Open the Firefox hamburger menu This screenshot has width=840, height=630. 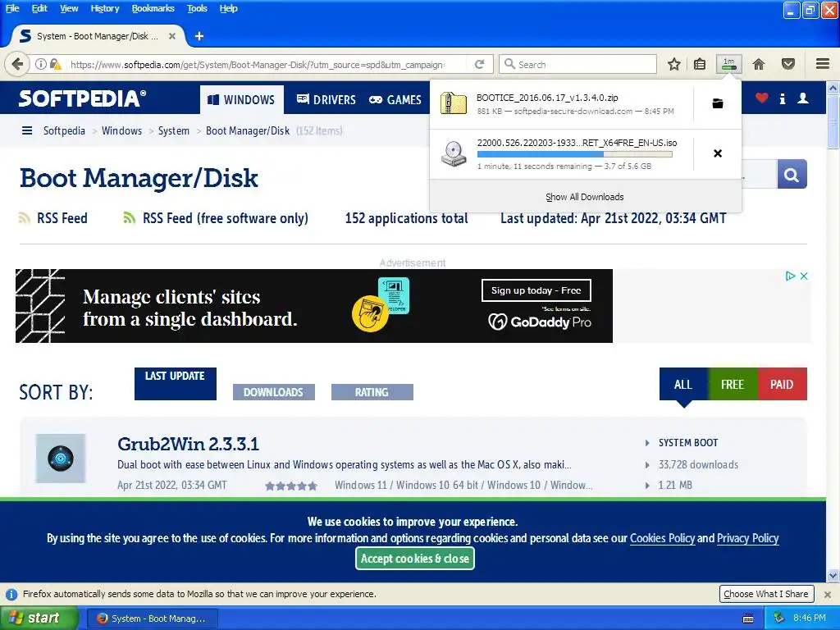click(823, 64)
